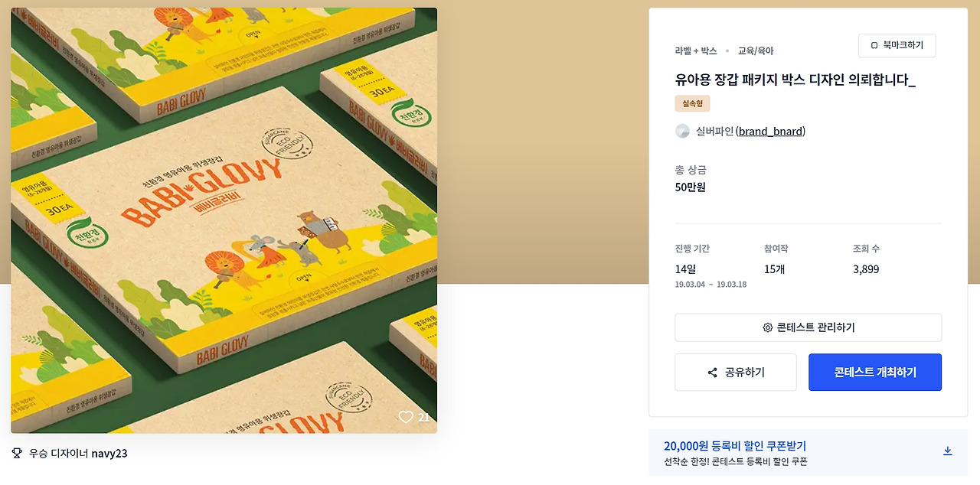Image resolution: width=980 pixels, height=485 pixels.
Task: Open the 실버파인 profile avatar
Action: coord(682,131)
